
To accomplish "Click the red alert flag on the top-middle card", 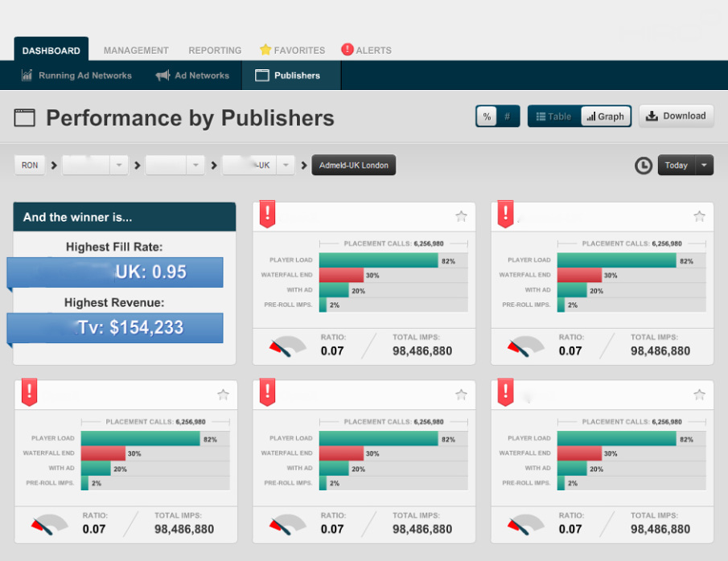I will [267, 214].
